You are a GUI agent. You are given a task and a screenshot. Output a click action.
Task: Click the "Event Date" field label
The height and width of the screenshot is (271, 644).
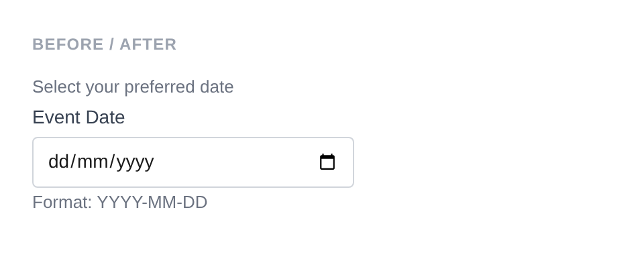coord(78,117)
